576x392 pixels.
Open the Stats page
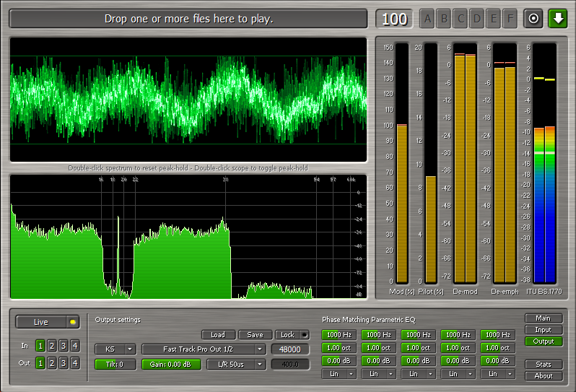(544, 365)
